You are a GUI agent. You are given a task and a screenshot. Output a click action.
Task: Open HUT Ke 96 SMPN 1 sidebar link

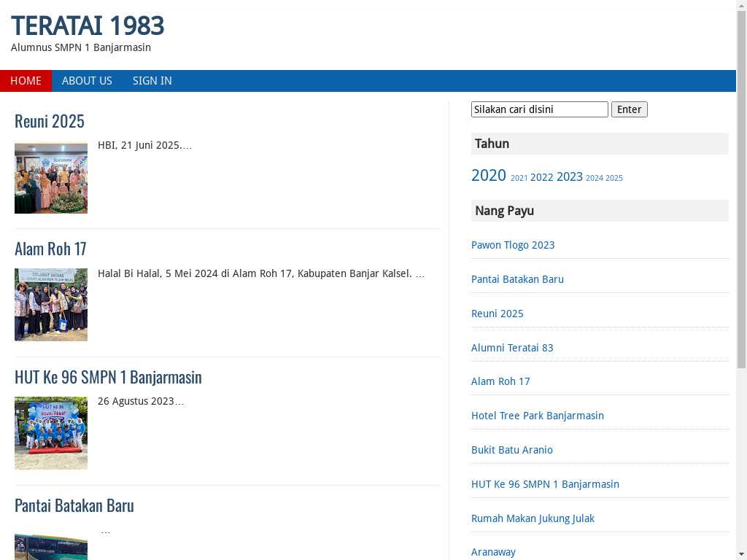545,484
